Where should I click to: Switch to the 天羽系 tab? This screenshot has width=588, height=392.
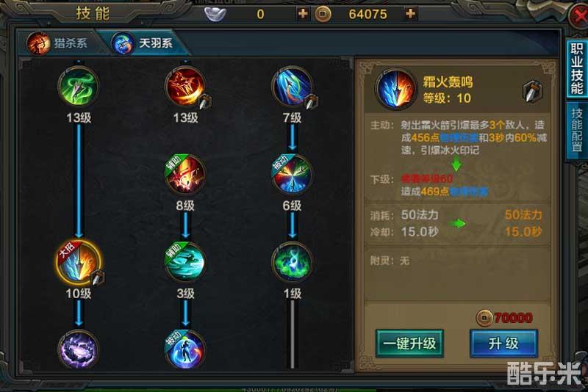144,43
